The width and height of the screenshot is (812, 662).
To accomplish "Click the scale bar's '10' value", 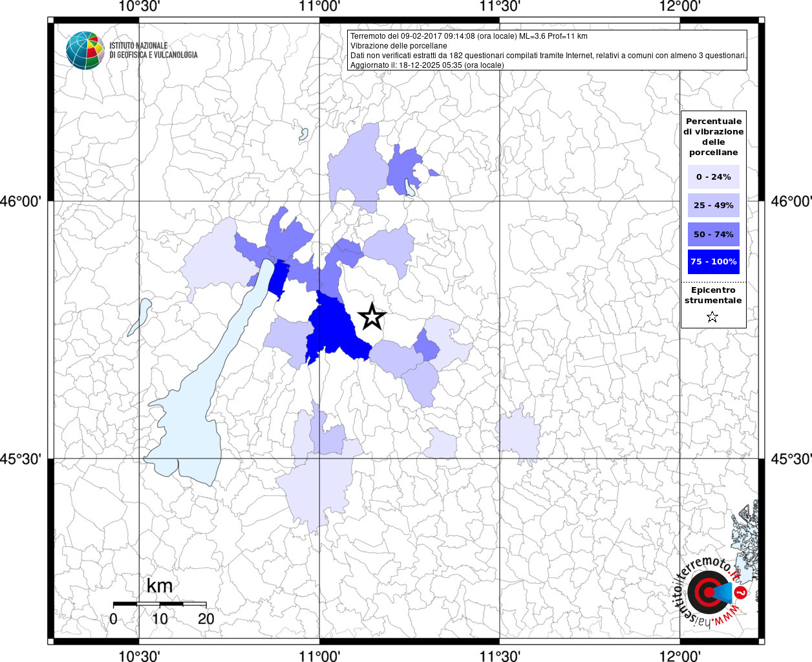I will pos(160,619).
